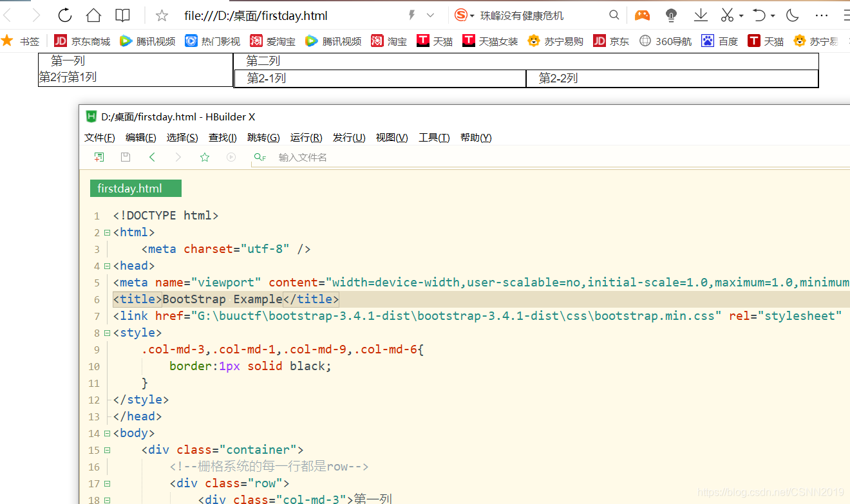Collapse the row div fold on line 17
The width and height of the screenshot is (850, 504).
[107, 483]
